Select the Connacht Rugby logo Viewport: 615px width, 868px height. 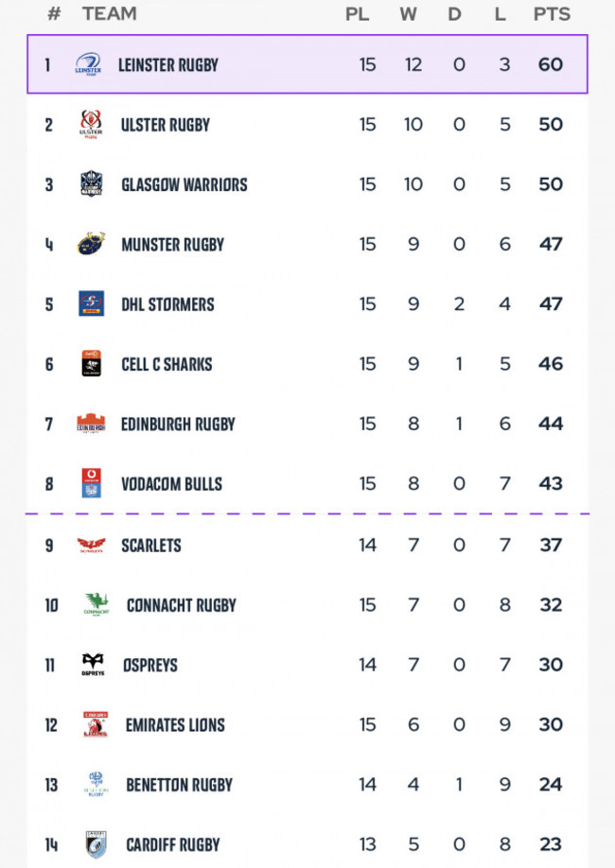[96, 605]
